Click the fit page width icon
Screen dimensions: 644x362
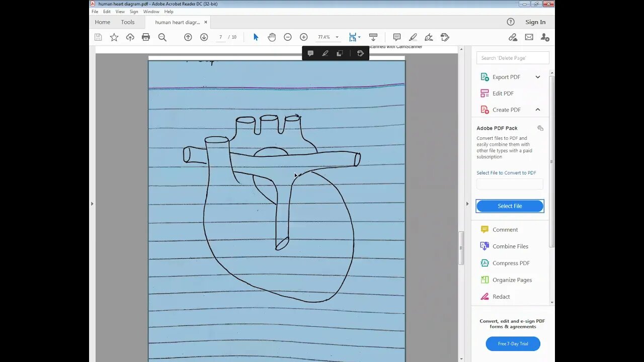coord(353,37)
